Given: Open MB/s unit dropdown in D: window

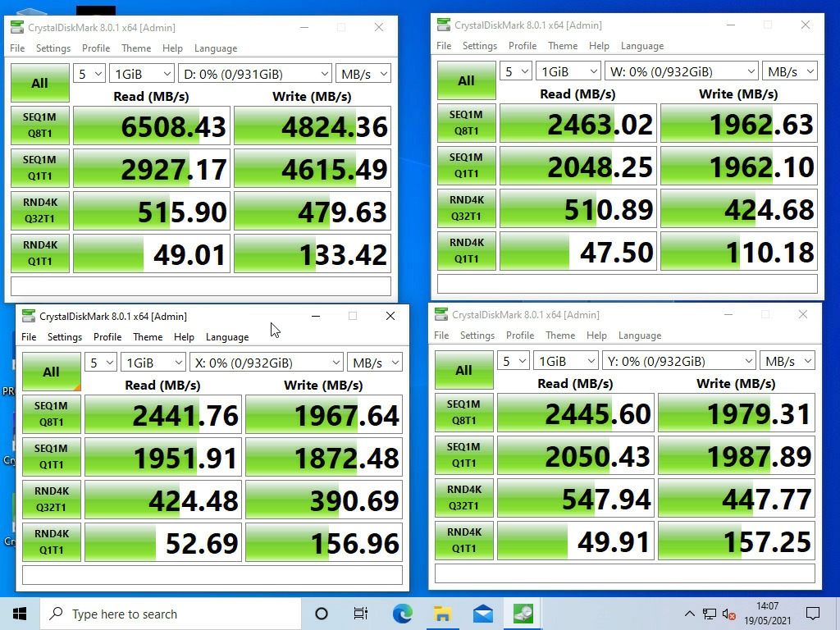Looking at the screenshot, I should click(x=363, y=73).
